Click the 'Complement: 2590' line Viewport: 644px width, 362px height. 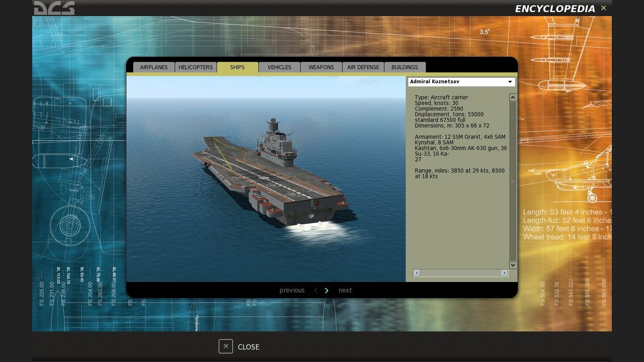click(439, 109)
